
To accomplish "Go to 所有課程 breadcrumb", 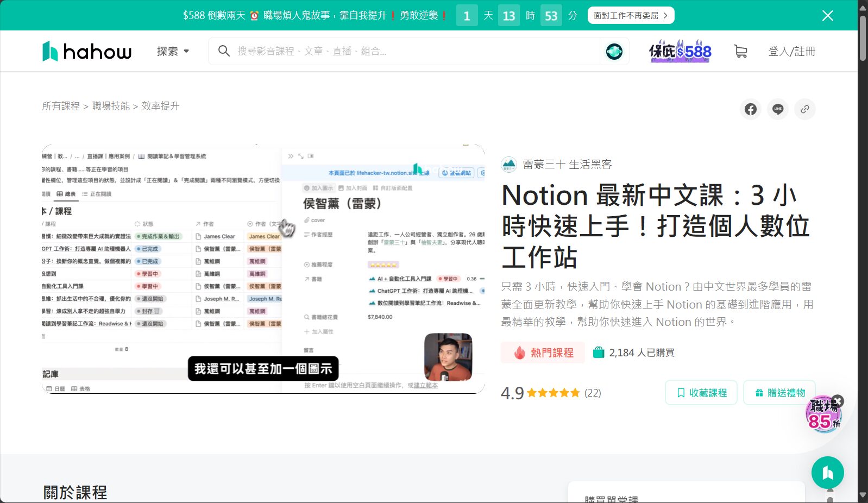I will click(x=61, y=106).
